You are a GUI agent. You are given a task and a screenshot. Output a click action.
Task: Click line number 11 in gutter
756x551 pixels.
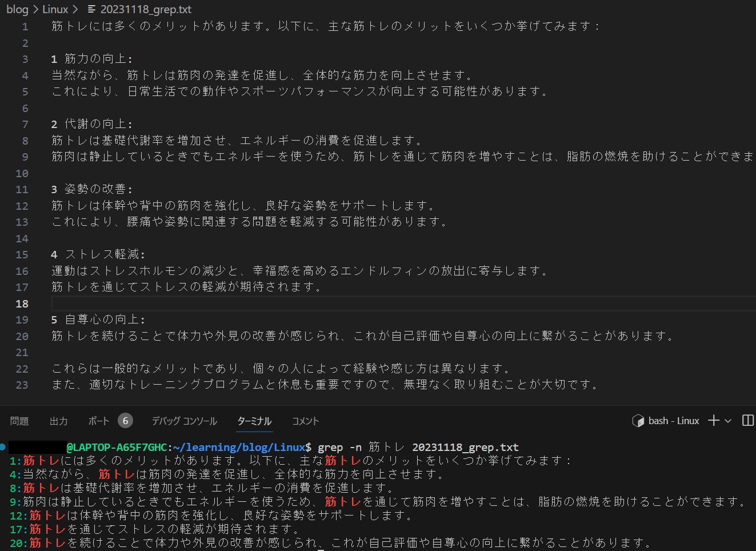point(22,189)
